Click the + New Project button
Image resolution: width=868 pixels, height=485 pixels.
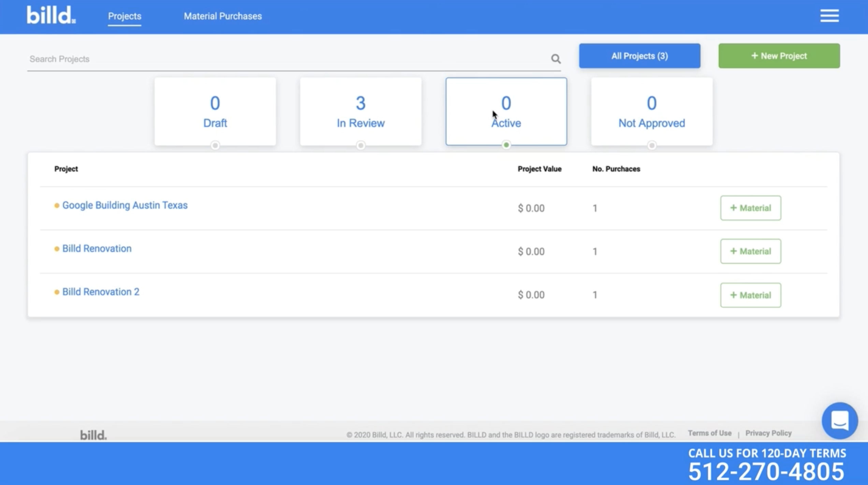[x=779, y=55]
